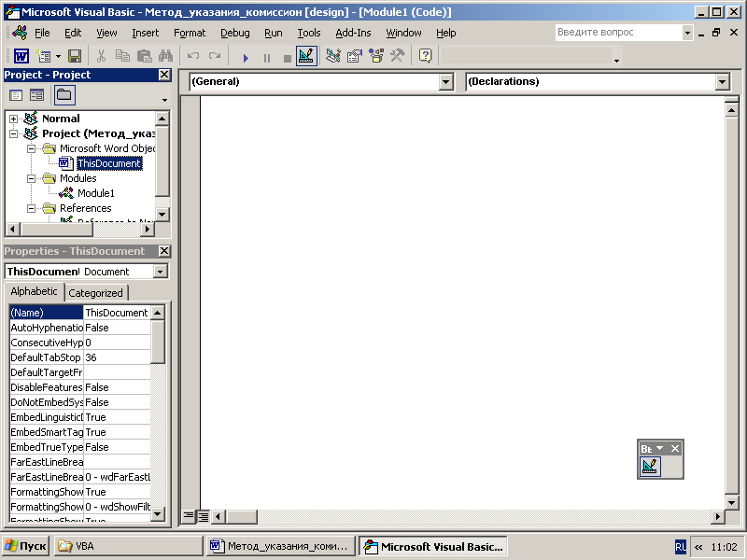The height and width of the screenshot is (560, 747).
Task: Open the Properties Window toolbar icon
Action: [x=355, y=56]
